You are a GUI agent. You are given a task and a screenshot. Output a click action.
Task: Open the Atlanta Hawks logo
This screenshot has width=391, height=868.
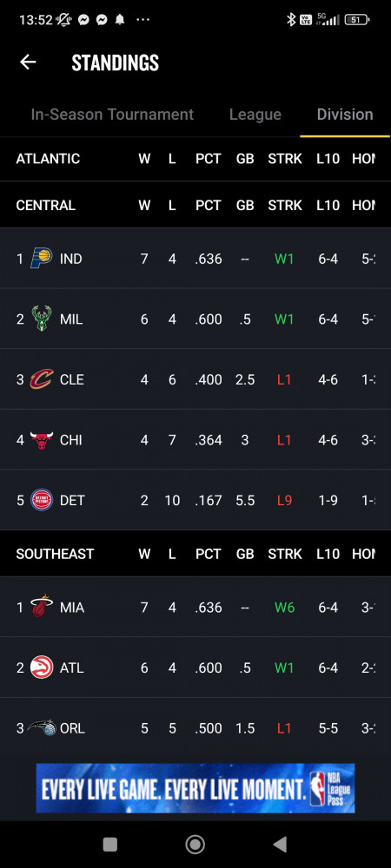coord(42,667)
